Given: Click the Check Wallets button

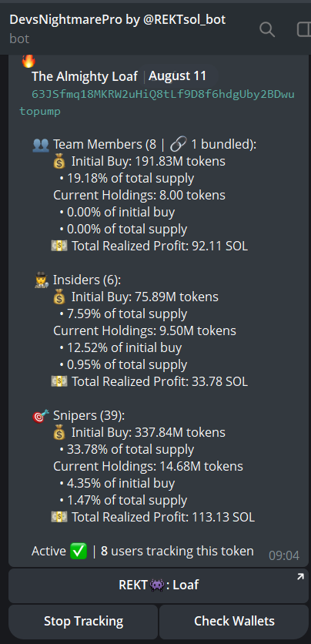Looking at the screenshot, I should point(234,621).
